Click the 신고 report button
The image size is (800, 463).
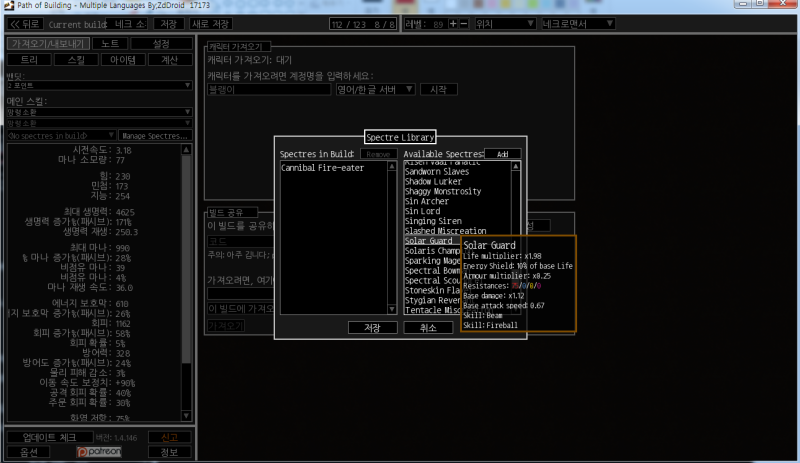[x=169, y=437]
